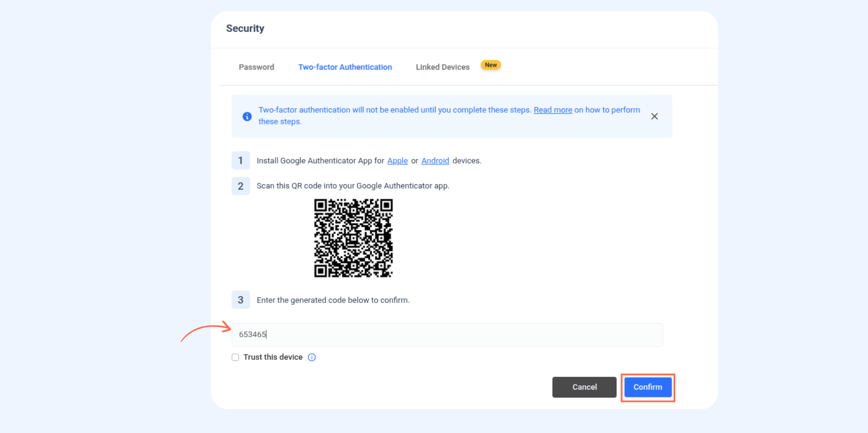
Task: Click the step 3 number badge
Action: (x=240, y=300)
